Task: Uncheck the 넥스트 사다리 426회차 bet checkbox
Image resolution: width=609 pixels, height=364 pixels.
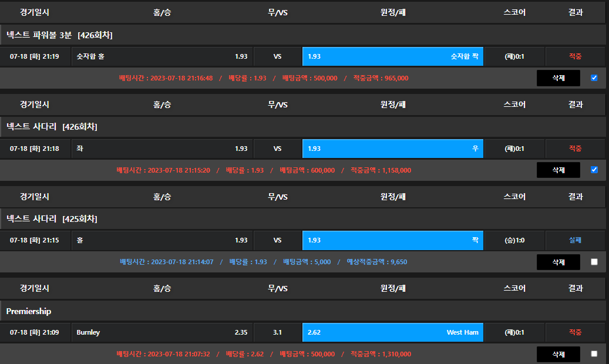Action: 594,170
